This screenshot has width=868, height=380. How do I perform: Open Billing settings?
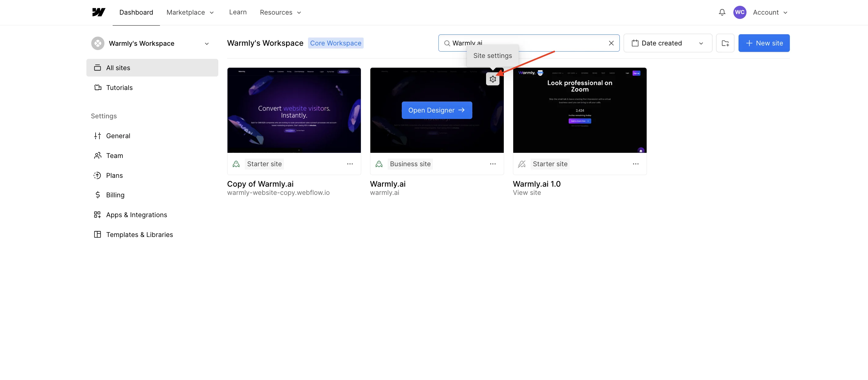pos(152,195)
